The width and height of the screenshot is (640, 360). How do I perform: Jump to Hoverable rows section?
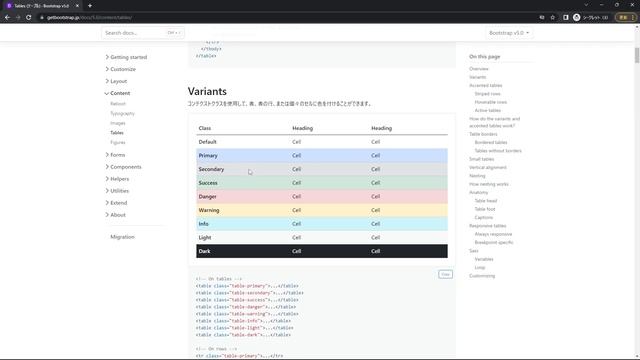tap(491, 102)
